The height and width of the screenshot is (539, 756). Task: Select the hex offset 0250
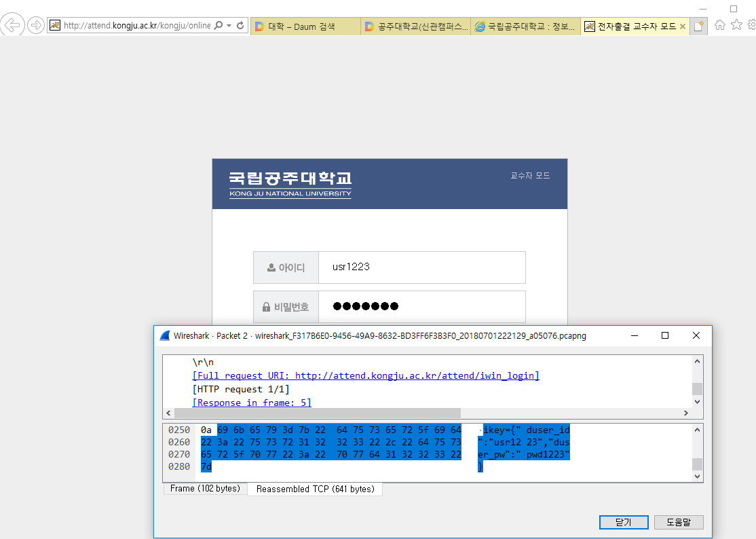click(179, 430)
